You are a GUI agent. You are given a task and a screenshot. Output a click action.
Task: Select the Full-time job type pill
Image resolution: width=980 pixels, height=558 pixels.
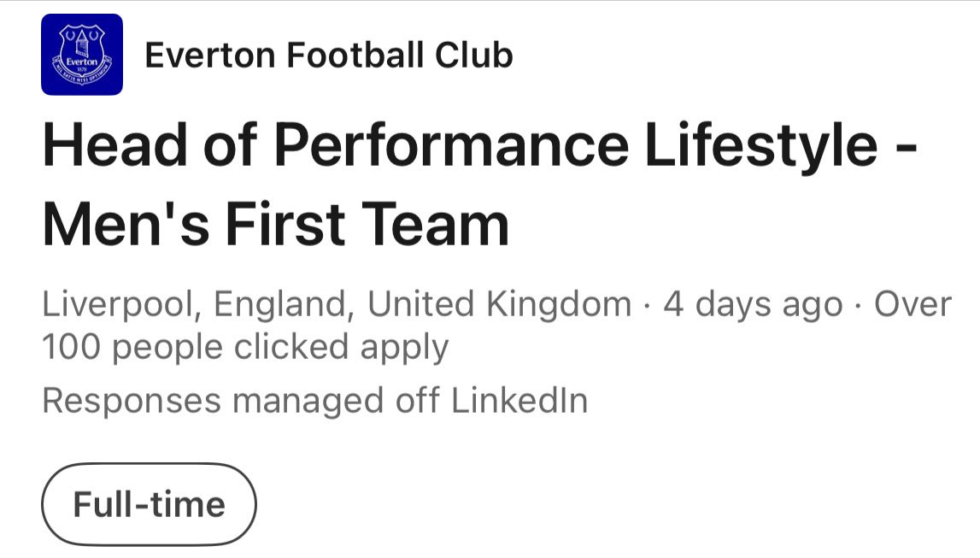[149, 504]
